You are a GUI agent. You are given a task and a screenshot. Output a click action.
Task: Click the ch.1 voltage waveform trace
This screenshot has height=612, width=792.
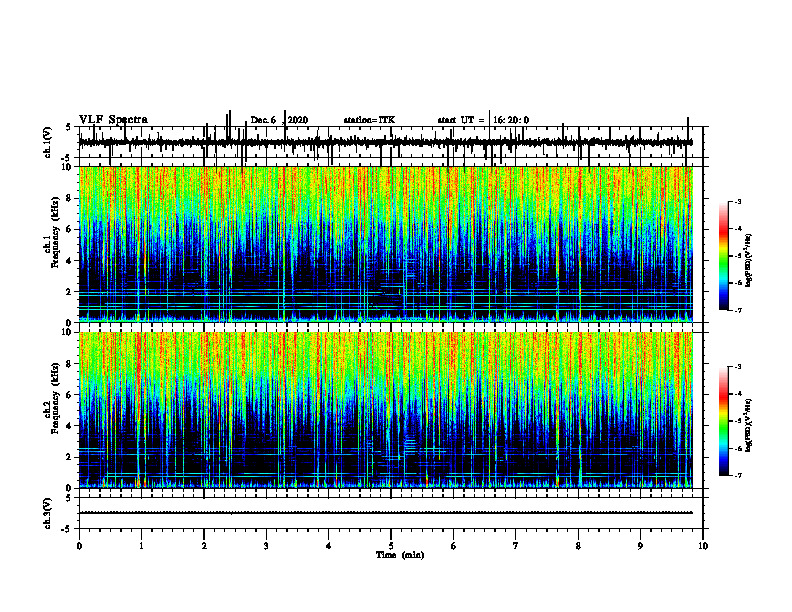385,142
